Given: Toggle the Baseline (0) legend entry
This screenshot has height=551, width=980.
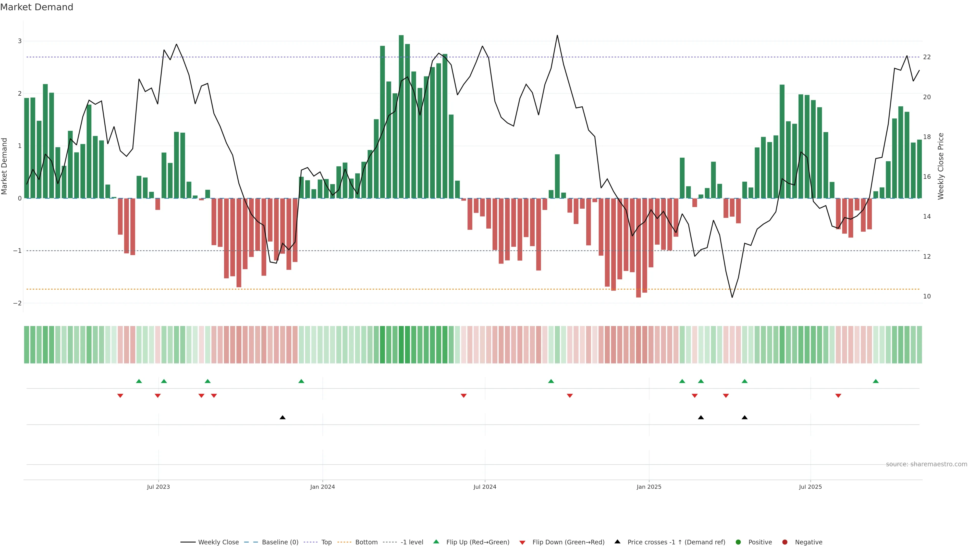Looking at the screenshot, I should pos(280,542).
